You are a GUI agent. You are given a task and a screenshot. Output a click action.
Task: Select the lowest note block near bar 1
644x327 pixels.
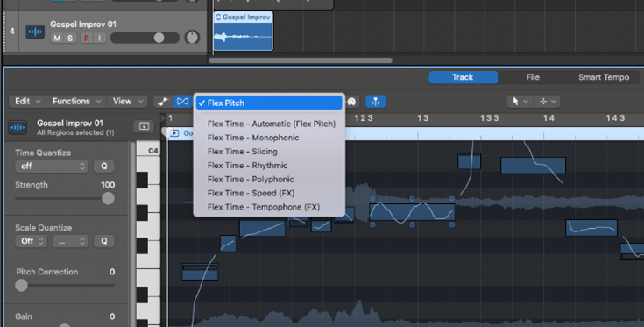coord(200,272)
